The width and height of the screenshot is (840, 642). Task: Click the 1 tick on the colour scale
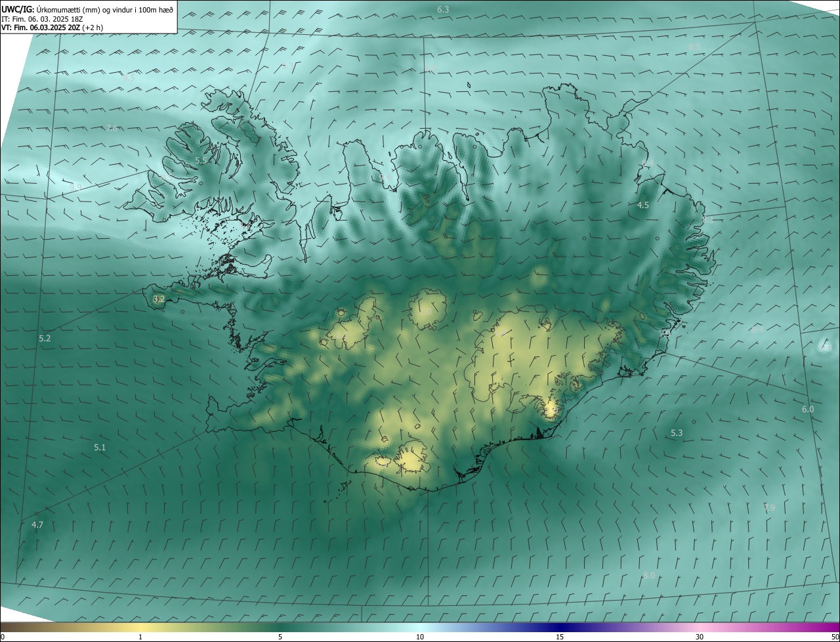(x=140, y=637)
